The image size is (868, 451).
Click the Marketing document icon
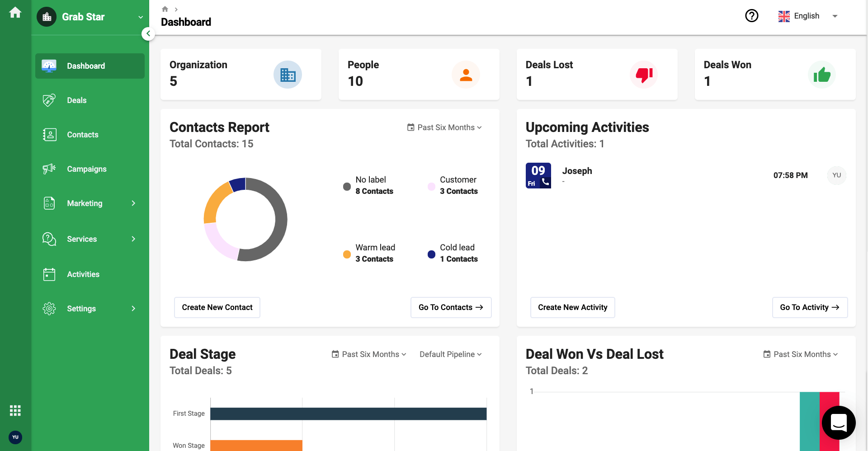pyautogui.click(x=49, y=203)
